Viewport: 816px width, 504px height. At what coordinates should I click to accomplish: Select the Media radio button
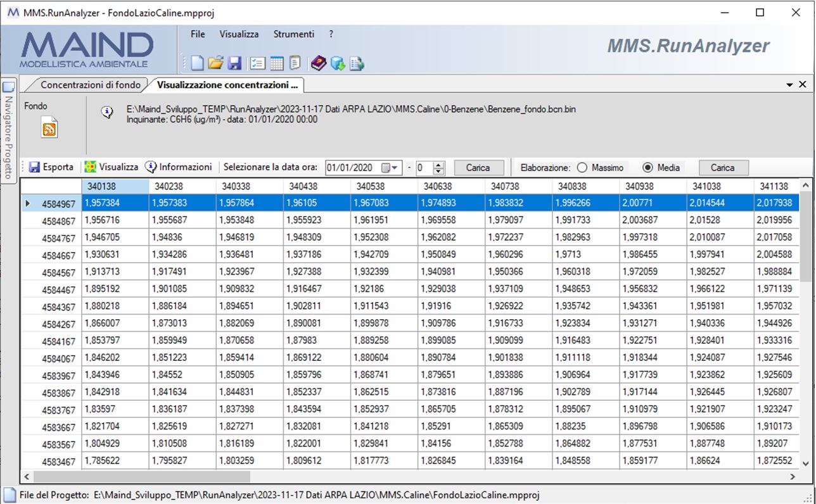(647, 168)
